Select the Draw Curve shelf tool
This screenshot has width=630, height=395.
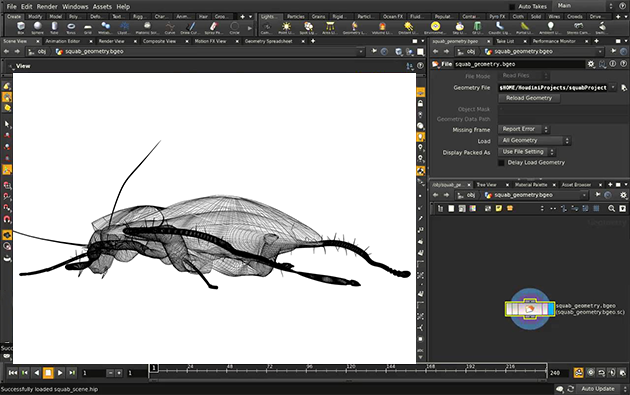pyautogui.click(x=190, y=28)
